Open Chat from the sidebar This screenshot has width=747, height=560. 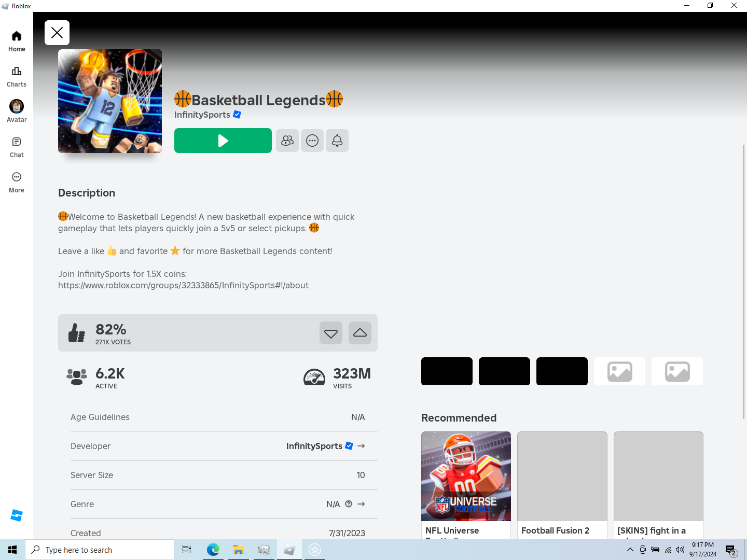pyautogui.click(x=17, y=147)
